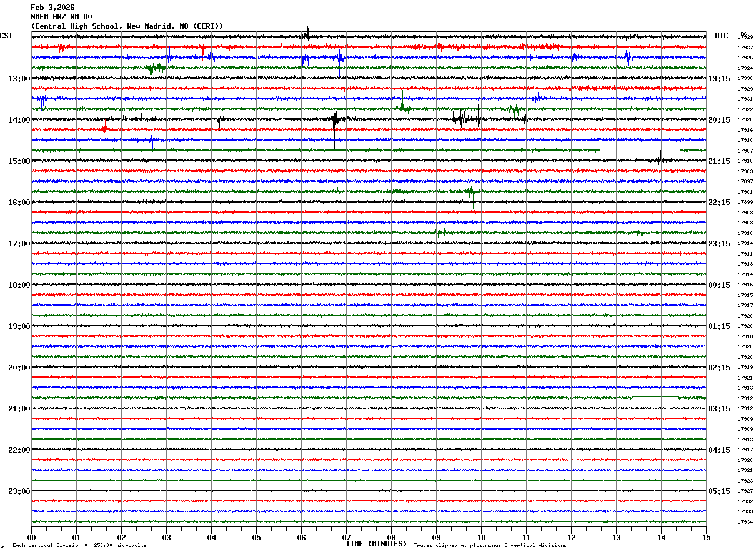Image resolution: width=756 pixels, height=554 pixels.
Task: Click the TIME (MINUTES) axis title
Action: pos(376,544)
